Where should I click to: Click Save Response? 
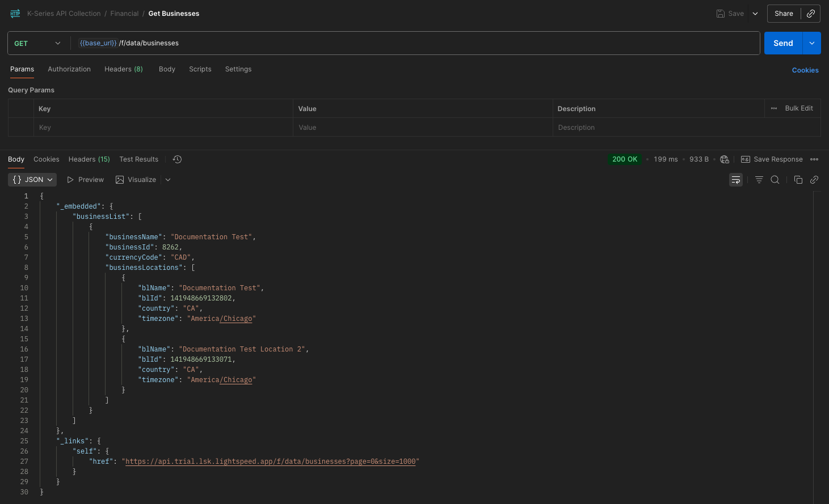(x=772, y=159)
